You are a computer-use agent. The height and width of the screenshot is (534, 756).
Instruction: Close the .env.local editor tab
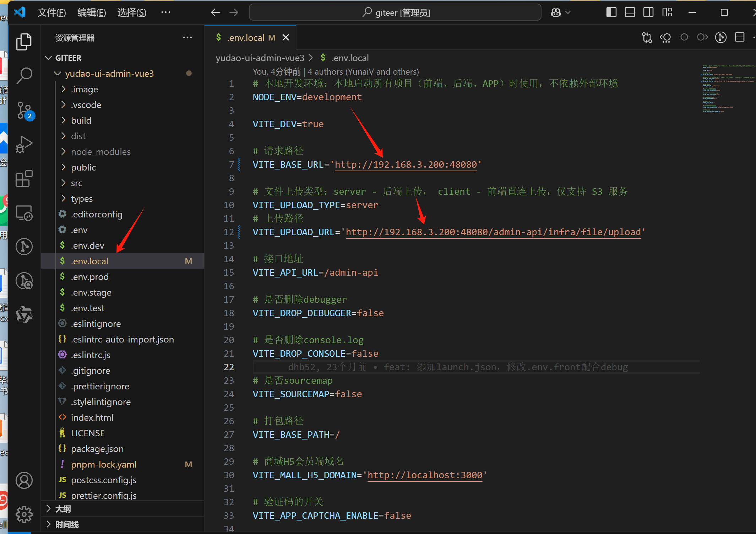pyautogui.click(x=286, y=38)
